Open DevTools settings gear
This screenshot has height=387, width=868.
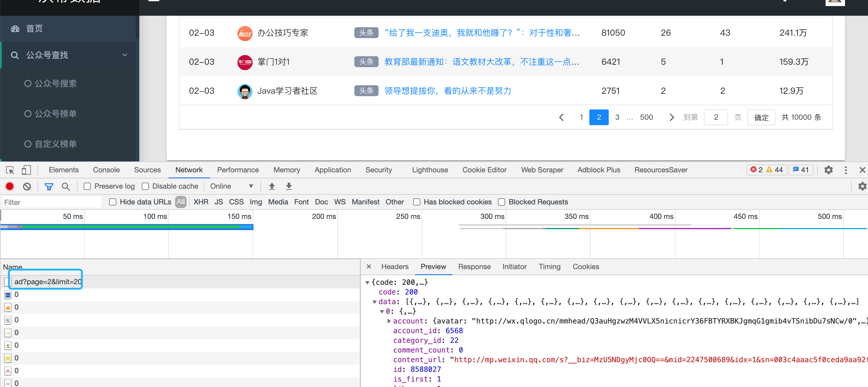point(828,170)
